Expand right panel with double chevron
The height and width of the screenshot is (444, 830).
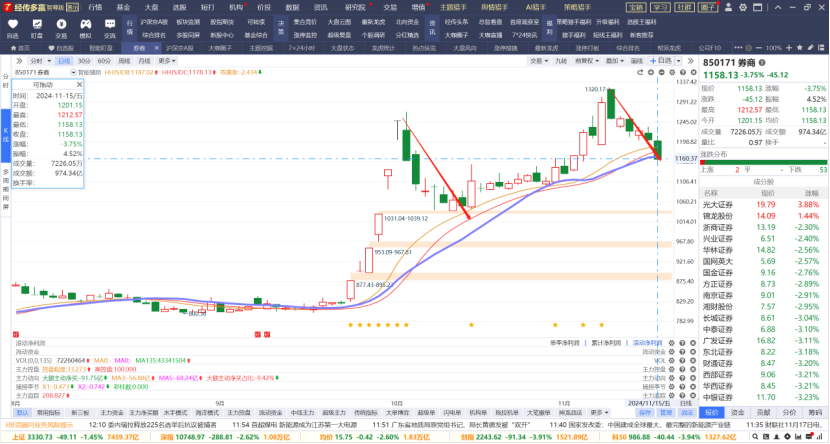coord(690,61)
